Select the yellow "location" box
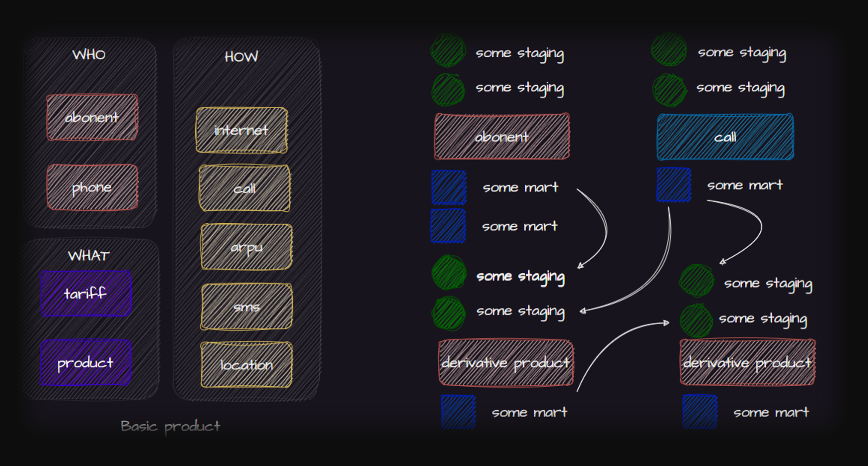868x466 pixels. pyautogui.click(x=246, y=365)
